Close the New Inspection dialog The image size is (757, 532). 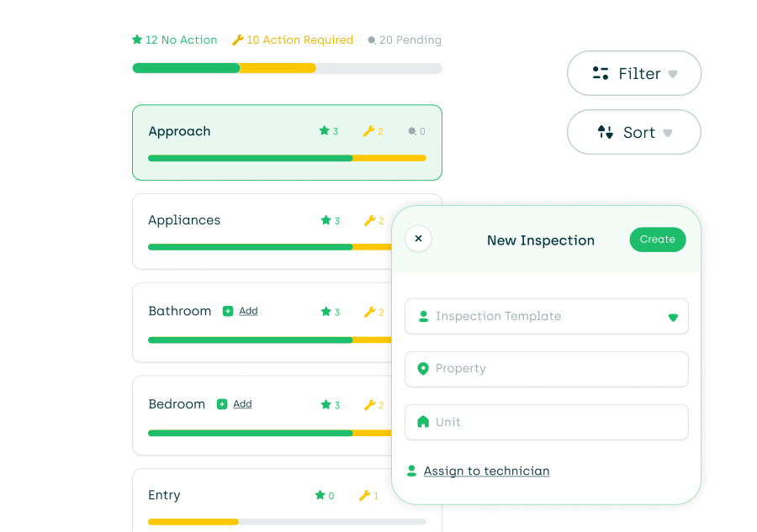pyautogui.click(x=418, y=239)
